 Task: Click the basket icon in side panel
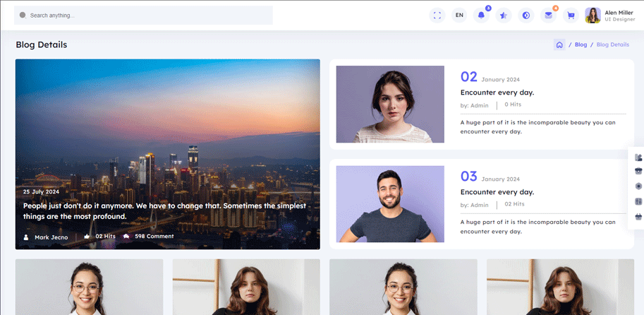coord(638,217)
